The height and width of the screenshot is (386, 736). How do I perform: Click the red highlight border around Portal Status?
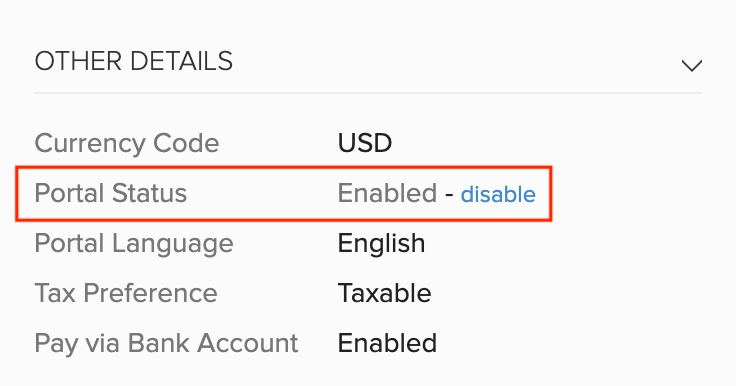point(284,167)
